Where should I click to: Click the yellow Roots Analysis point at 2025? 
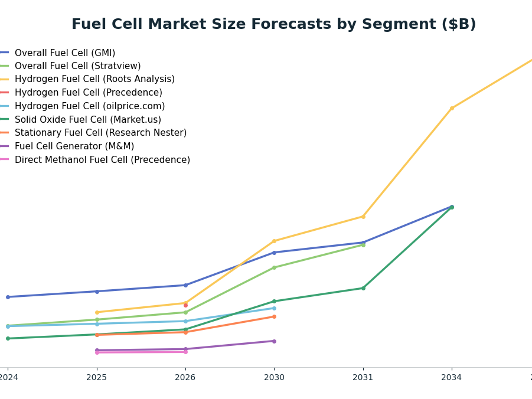tap(97, 312)
